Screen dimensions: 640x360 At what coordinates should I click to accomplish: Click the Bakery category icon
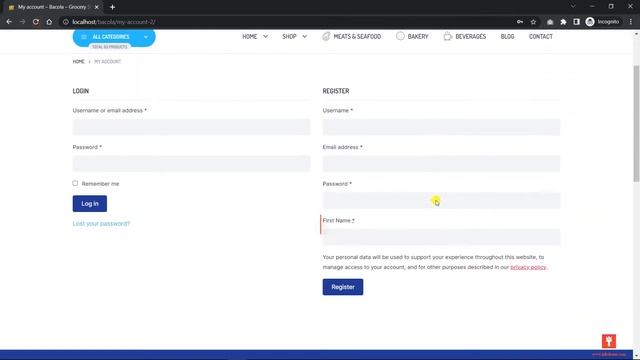click(x=400, y=36)
